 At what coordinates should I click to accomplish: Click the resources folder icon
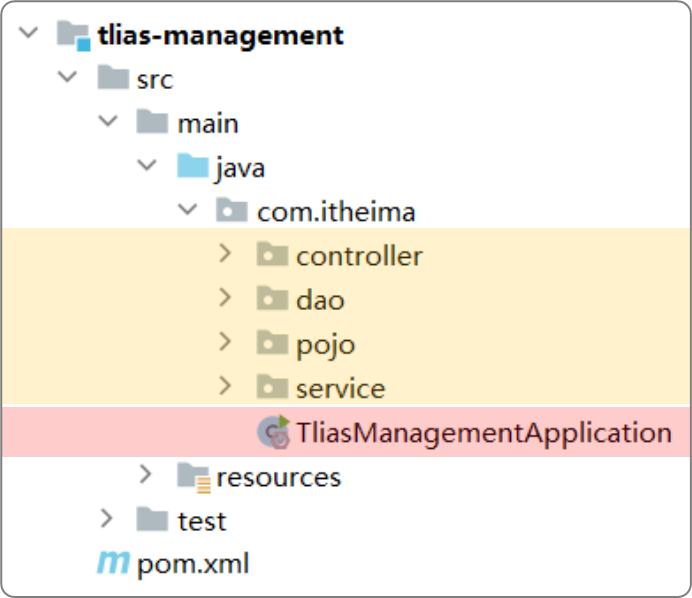click(x=193, y=477)
